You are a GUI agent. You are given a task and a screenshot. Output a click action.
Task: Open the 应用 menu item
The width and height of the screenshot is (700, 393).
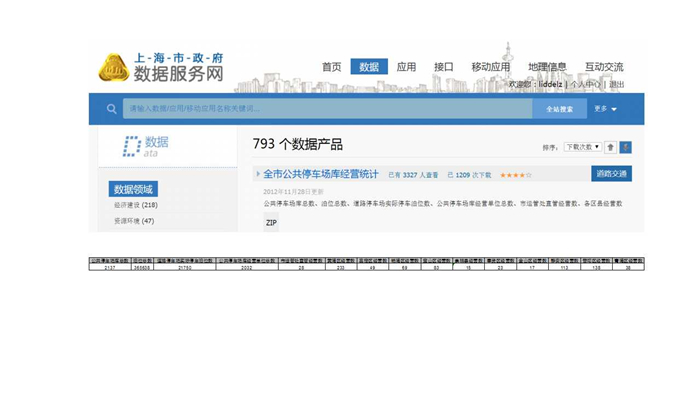406,67
